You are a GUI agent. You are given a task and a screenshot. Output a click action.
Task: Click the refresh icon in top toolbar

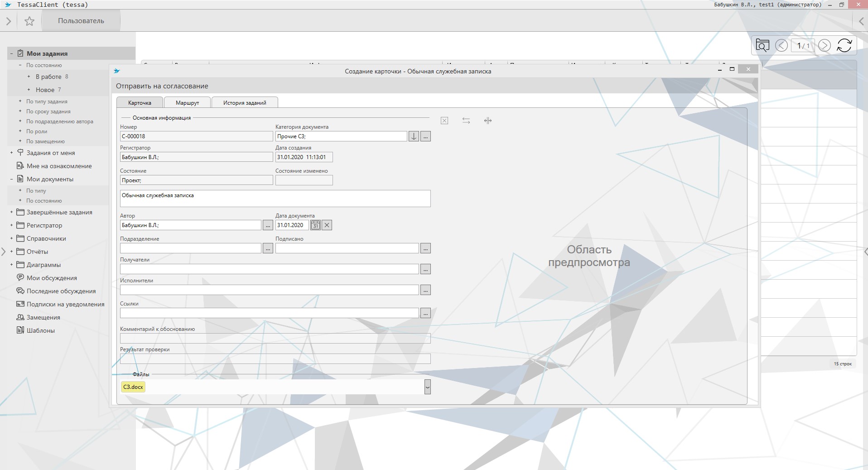coord(844,45)
